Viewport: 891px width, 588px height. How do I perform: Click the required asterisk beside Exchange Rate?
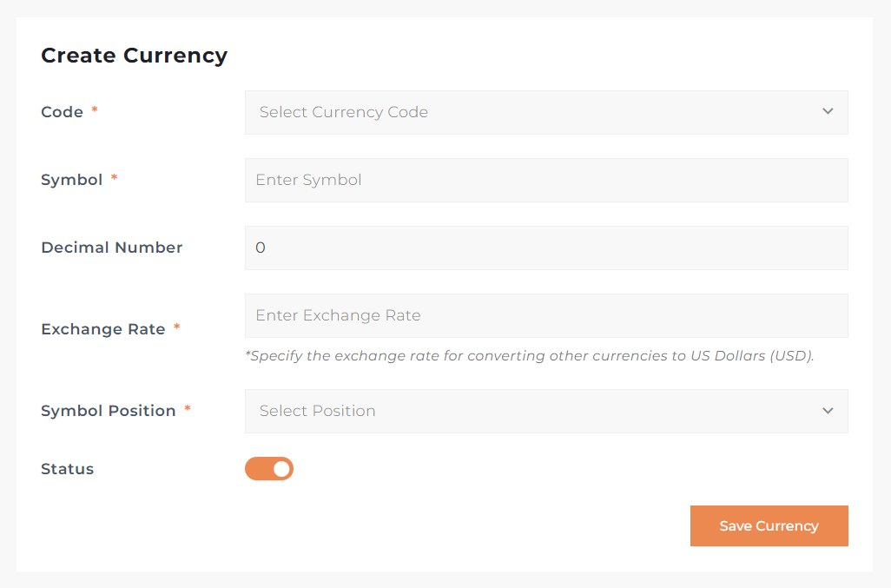177,328
